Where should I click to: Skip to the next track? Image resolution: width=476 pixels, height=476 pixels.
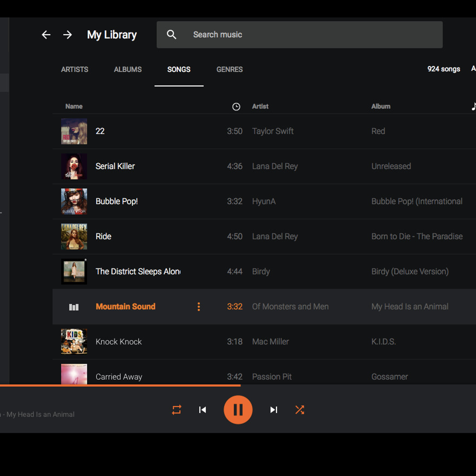click(x=274, y=410)
